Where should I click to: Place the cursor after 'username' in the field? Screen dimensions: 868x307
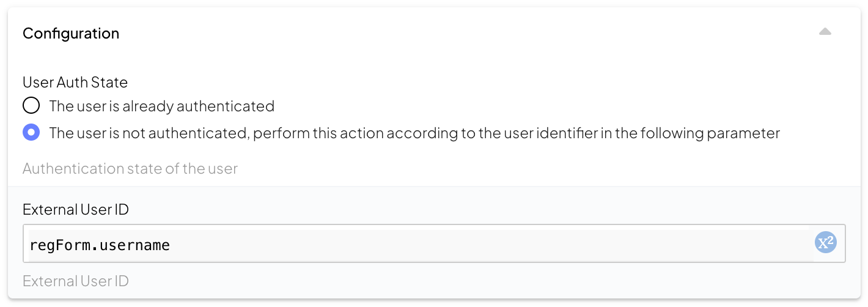(x=171, y=245)
